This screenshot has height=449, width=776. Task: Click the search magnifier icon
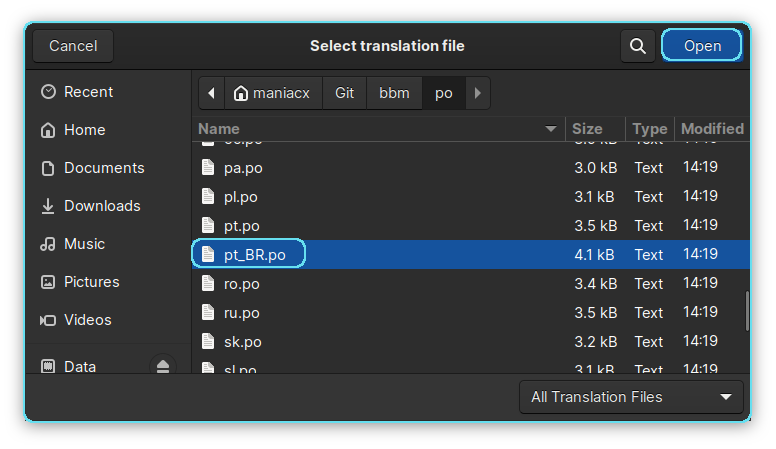coord(637,46)
